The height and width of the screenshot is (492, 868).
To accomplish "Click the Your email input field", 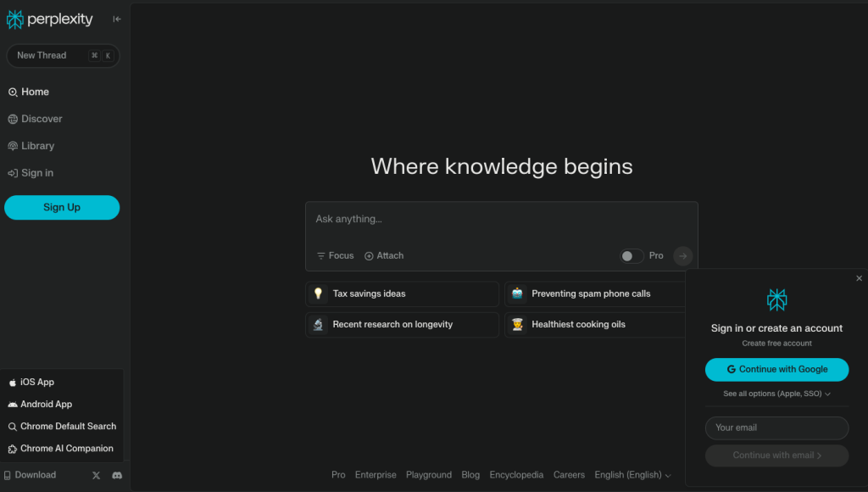I will tap(776, 428).
